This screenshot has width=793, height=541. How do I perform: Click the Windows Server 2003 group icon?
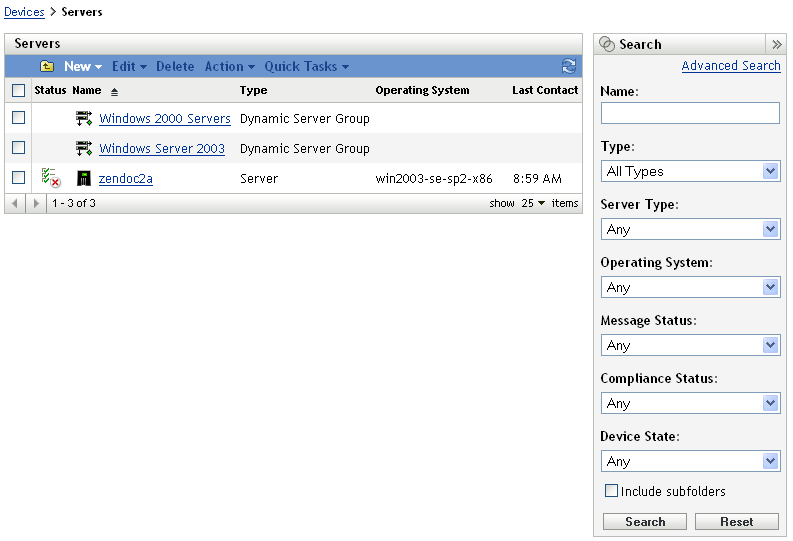point(84,149)
